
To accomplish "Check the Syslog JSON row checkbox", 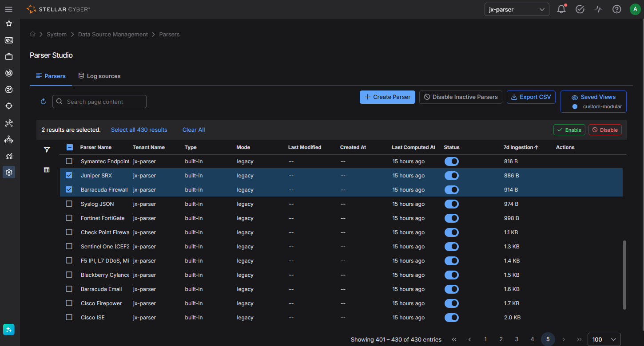I will (69, 204).
